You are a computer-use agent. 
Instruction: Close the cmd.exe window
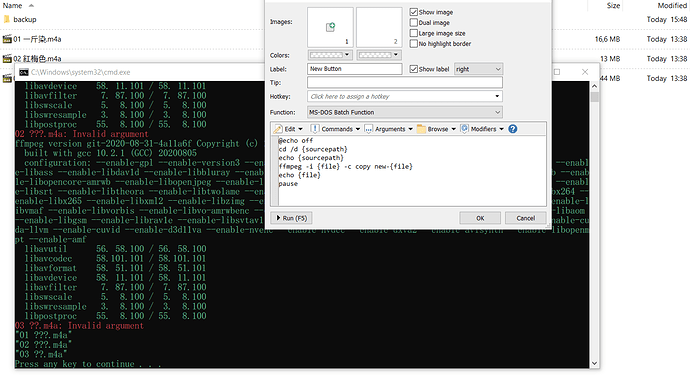585,72
